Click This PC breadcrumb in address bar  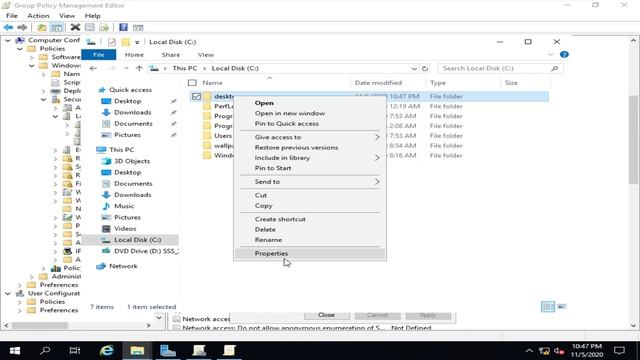pyautogui.click(x=185, y=68)
